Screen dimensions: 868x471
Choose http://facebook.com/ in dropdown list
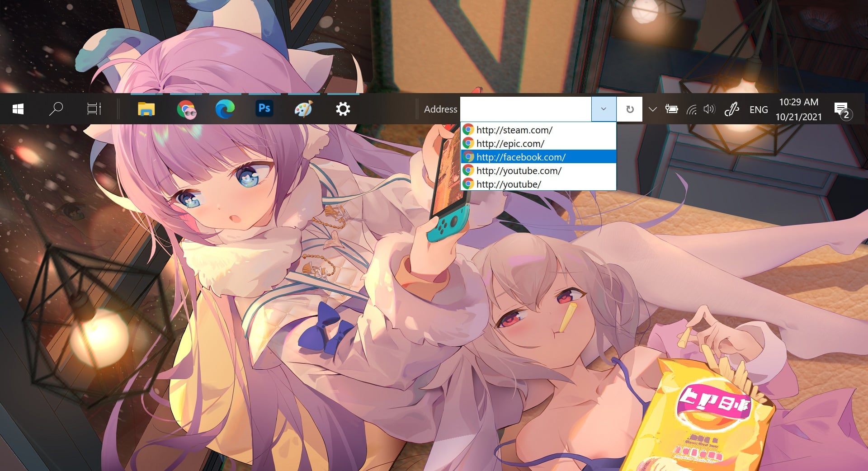coord(538,157)
